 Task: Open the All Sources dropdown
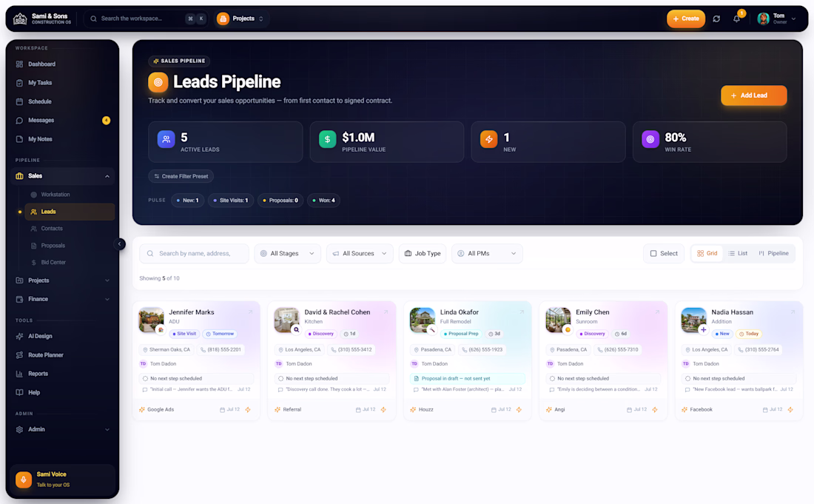click(360, 253)
